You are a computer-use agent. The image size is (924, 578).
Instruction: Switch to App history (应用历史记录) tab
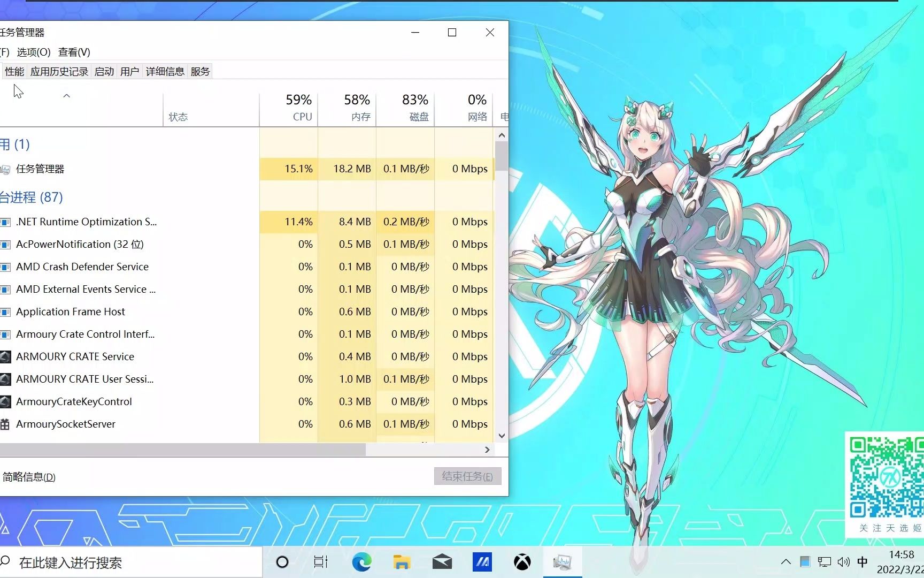pos(59,72)
